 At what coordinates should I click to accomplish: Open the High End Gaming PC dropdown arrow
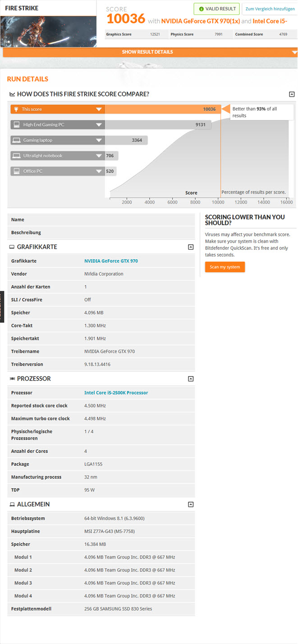pyautogui.click(x=99, y=125)
